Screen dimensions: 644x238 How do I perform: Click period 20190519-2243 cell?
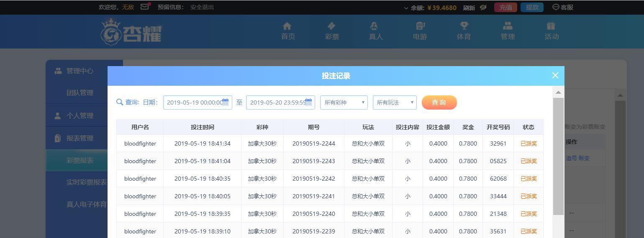click(x=313, y=161)
